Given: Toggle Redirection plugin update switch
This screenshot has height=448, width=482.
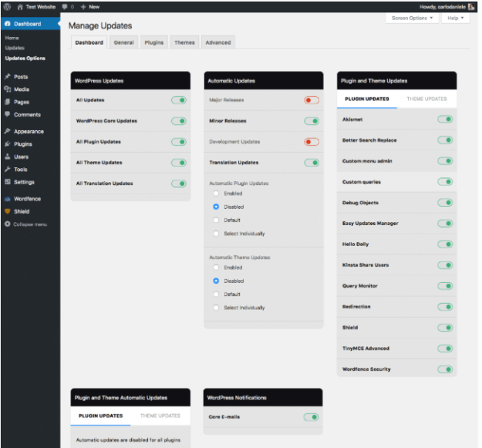Looking at the screenshot, I should pos(445,307).
